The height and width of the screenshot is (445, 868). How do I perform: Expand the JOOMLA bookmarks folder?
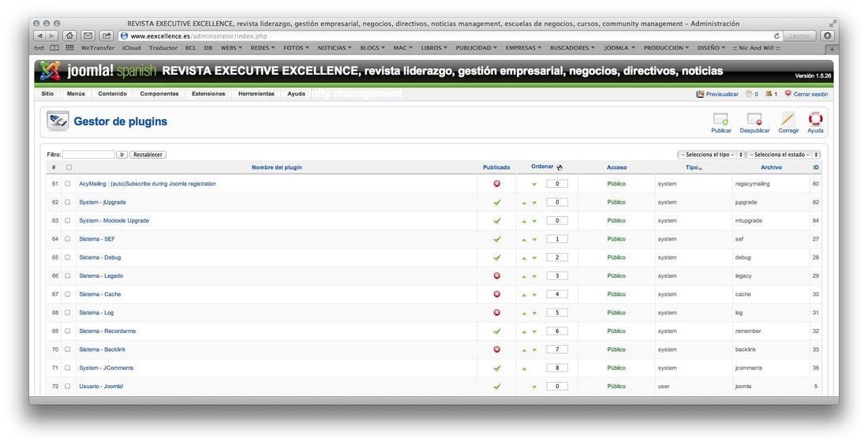pos(619,48)
